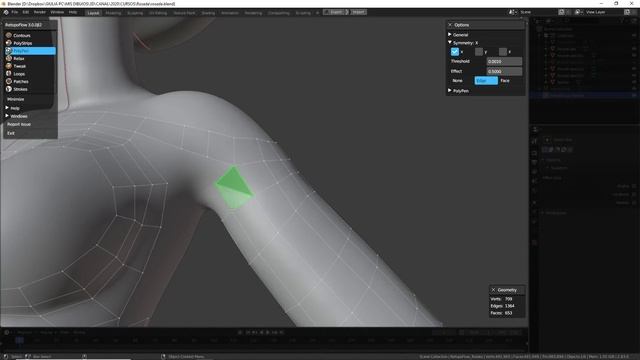Image resolution: width=640 pixels, height=360 pixels.
Task: Expand the Help section in RetopoFlow panel
Action: click(7, 108)
